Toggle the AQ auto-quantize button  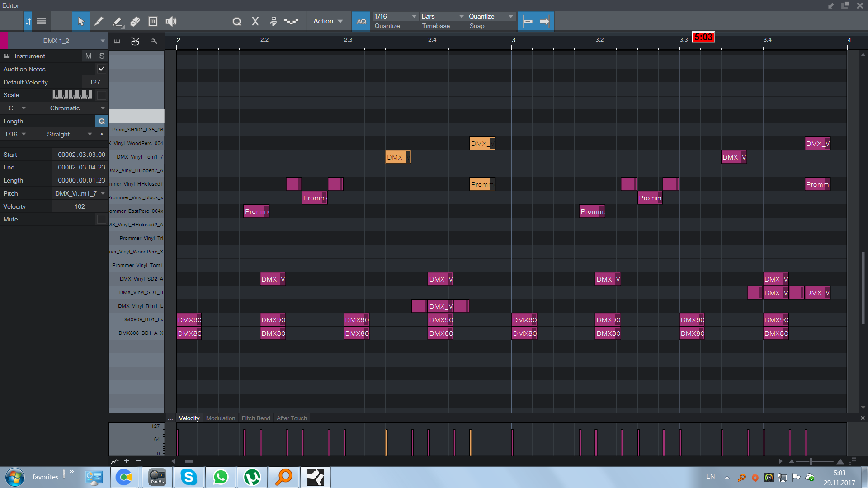coord(361,21)
